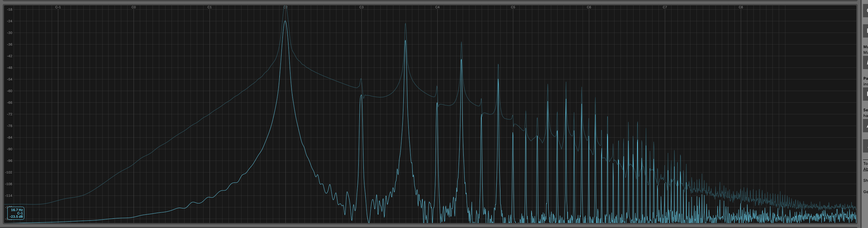Click the -102 dB scale label
This screenshot has height=228, width=868.
click(9, 172)
